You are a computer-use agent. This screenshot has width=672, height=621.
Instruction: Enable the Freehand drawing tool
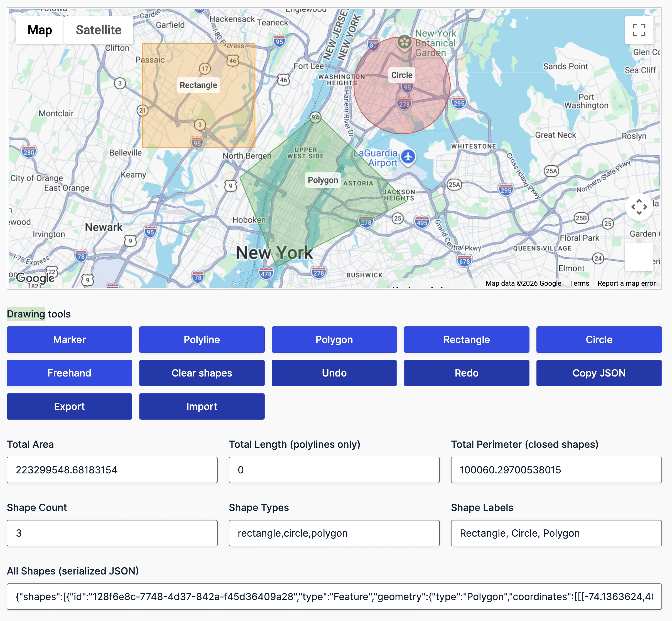tap(70, 373)
